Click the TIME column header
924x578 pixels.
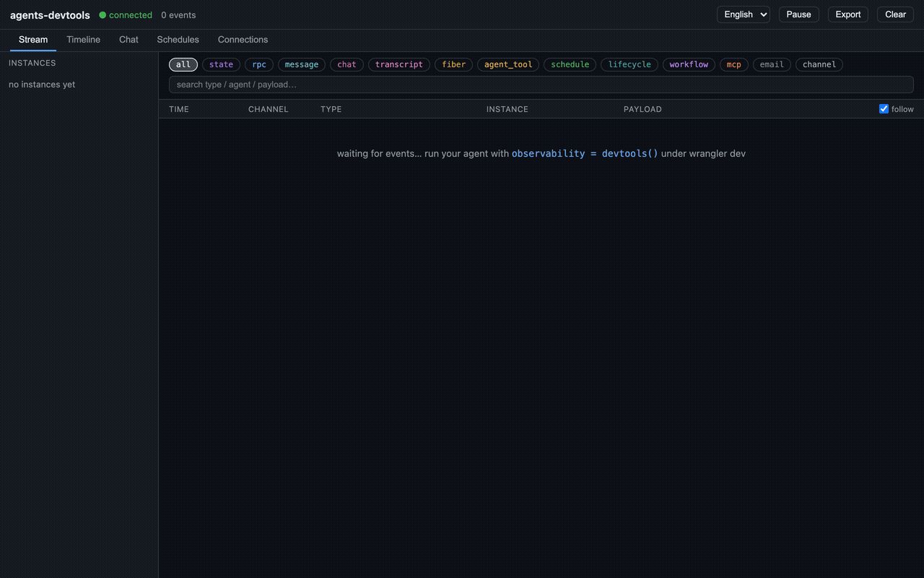[x=179, y=109]
